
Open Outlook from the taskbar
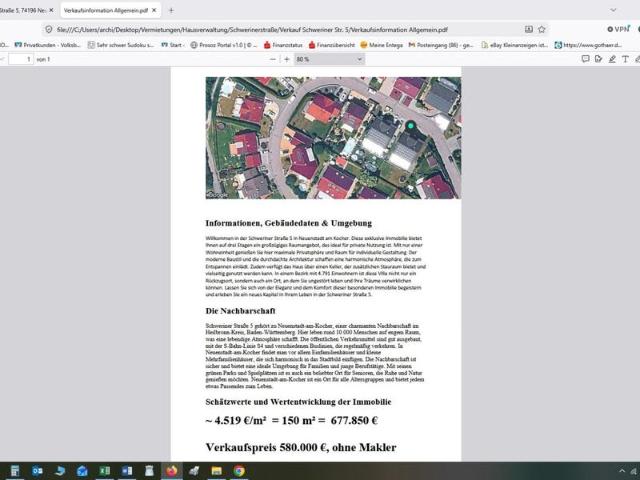point(37,471)
